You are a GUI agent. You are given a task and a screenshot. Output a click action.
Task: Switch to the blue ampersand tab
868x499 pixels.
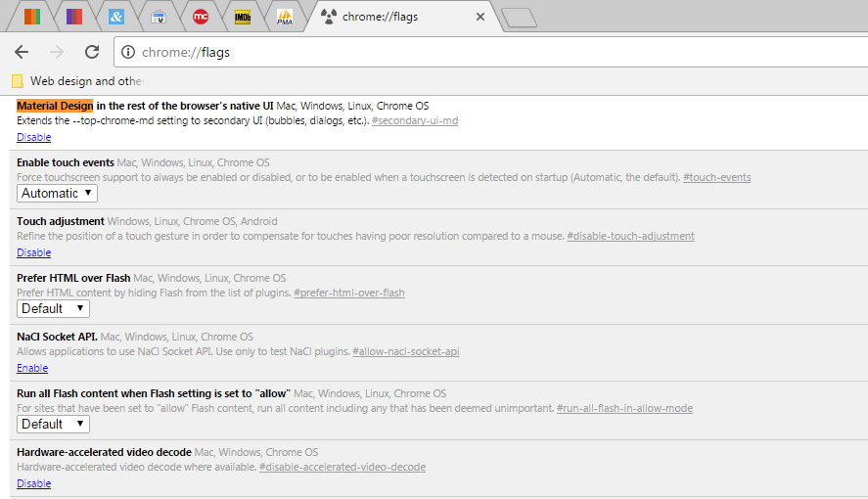[x=116, y=17]
